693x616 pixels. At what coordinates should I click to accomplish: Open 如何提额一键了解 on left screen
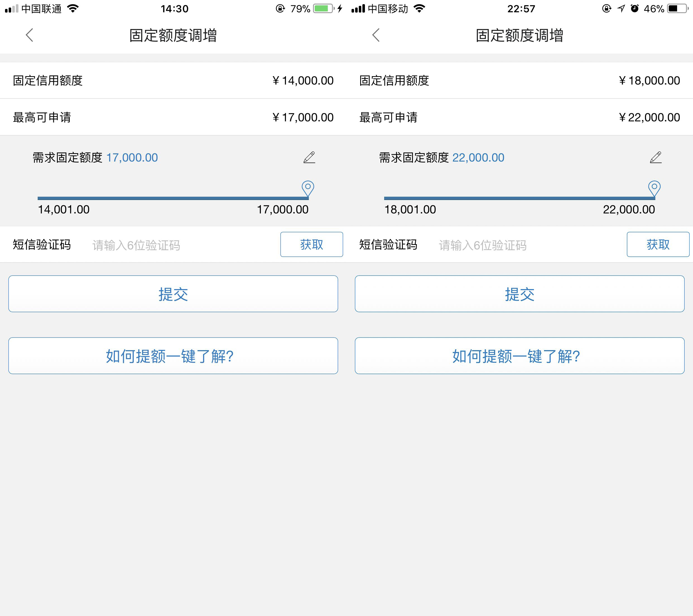pos(173,356)
